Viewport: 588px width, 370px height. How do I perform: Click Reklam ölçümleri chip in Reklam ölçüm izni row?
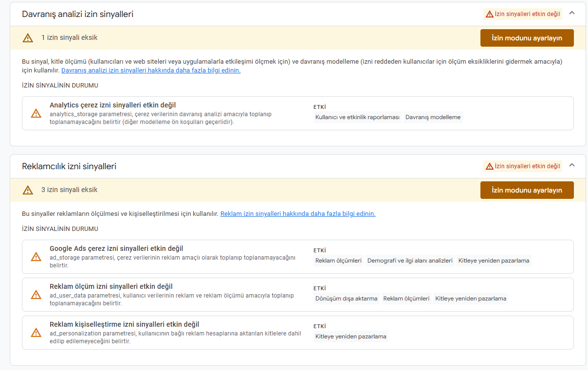point(406,299)
